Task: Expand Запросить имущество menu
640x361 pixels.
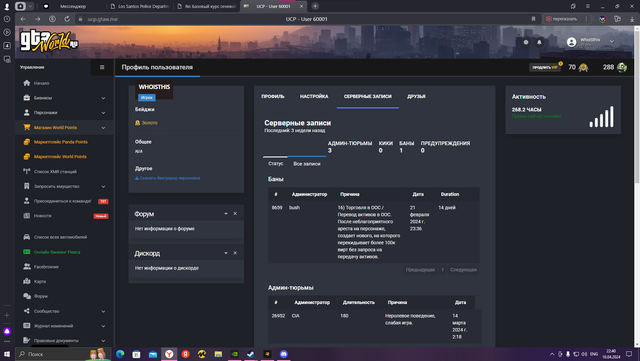Action: tap(64, 186)
